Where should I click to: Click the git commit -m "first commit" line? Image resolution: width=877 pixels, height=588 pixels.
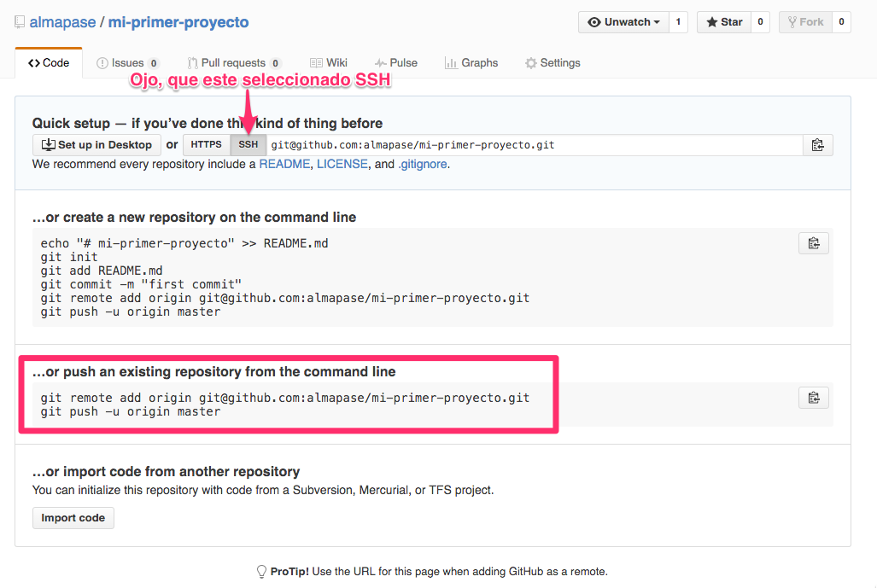click(x=141, y=284)
